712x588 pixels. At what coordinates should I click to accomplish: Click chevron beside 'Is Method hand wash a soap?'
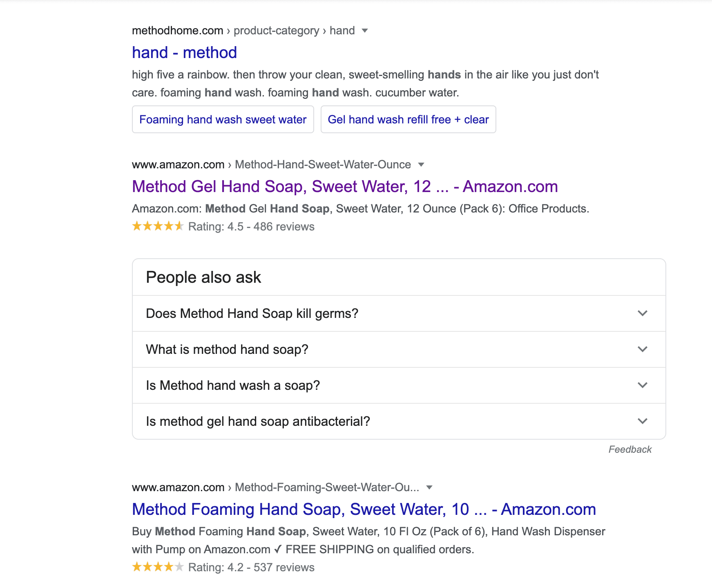643,385
